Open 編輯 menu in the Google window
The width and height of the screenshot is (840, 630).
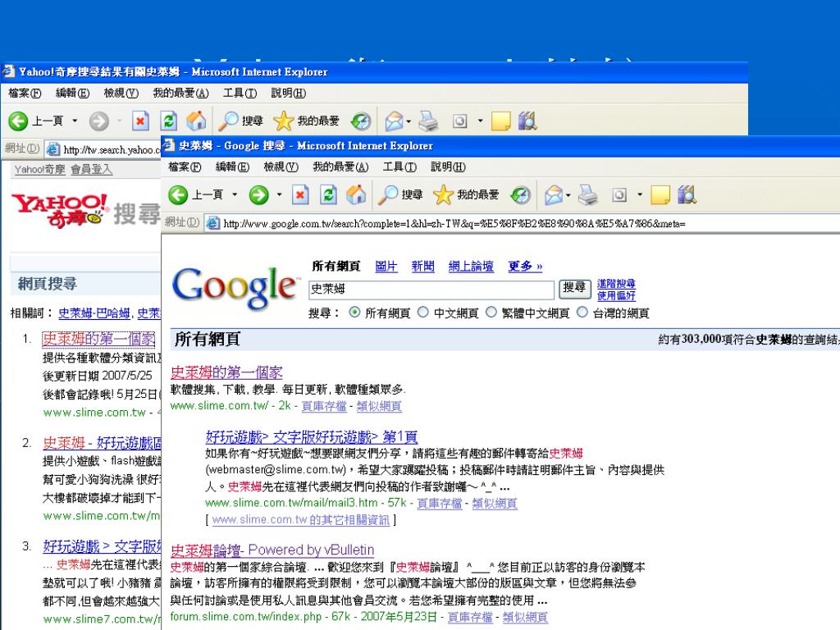[x=232, y=167]
